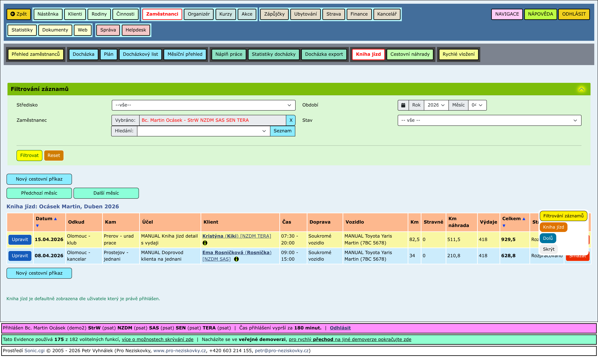The height and width of the screenshot is (364, 598).
Task: Sort Datum column ascending arrow
Action: tap(56, 219)
